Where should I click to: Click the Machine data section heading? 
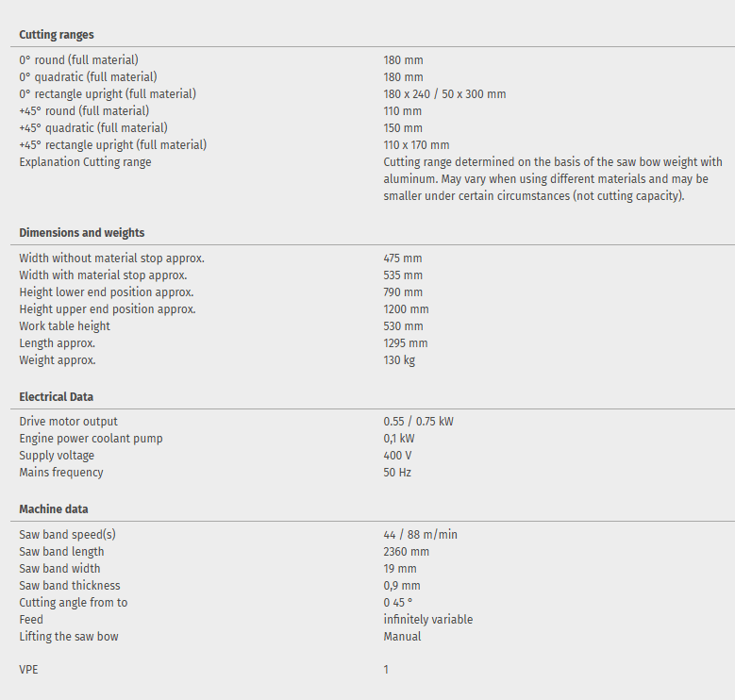(x=54, y=509)
